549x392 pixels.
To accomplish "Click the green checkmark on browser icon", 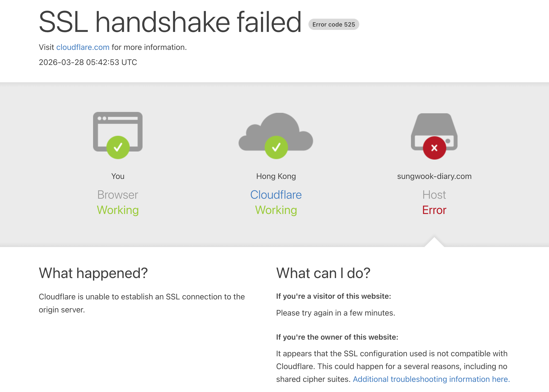I will [x=118, y=147].
